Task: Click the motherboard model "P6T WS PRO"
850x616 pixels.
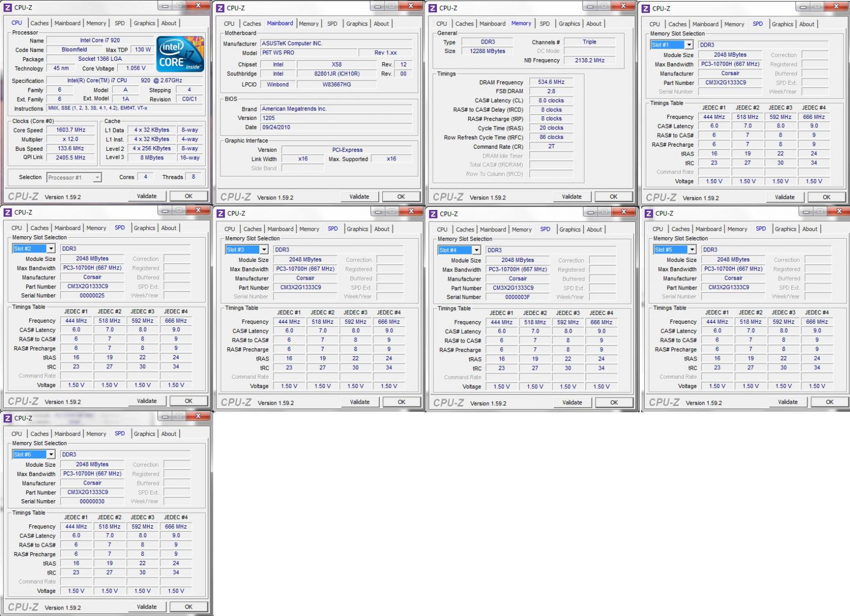Action: coord(308,53)
